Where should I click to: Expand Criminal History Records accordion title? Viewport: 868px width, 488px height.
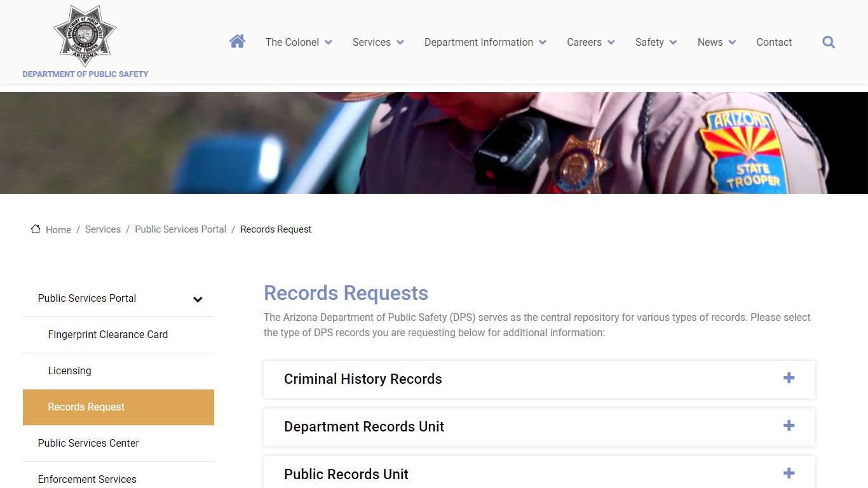coord(363,379)
